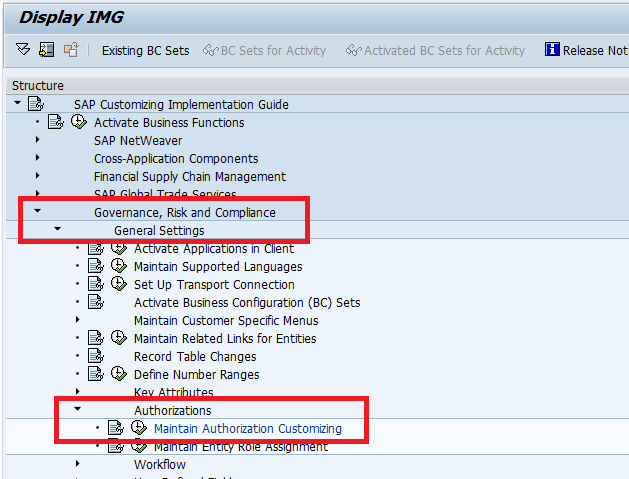Viewport: 629px width, 479px height.
Task: Execute activity icon for Maintain Authorization Customizing
Action: (x=139, y=428)
